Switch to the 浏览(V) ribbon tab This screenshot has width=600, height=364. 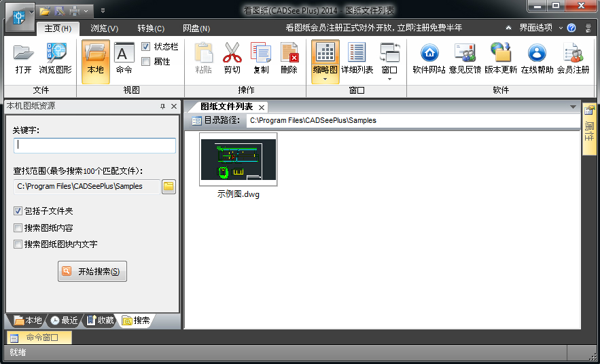click(x=104, y=29)
